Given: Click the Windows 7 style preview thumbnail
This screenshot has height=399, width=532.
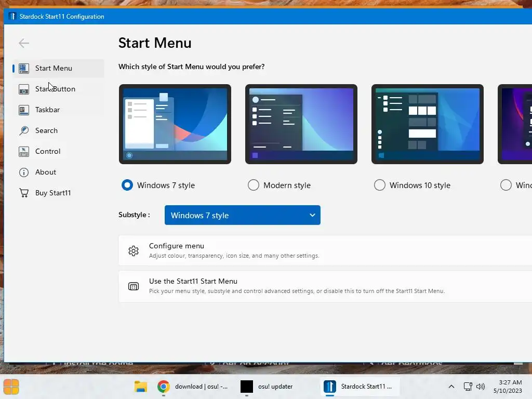Looking at the screenshot, I should (x=175, y=124).
